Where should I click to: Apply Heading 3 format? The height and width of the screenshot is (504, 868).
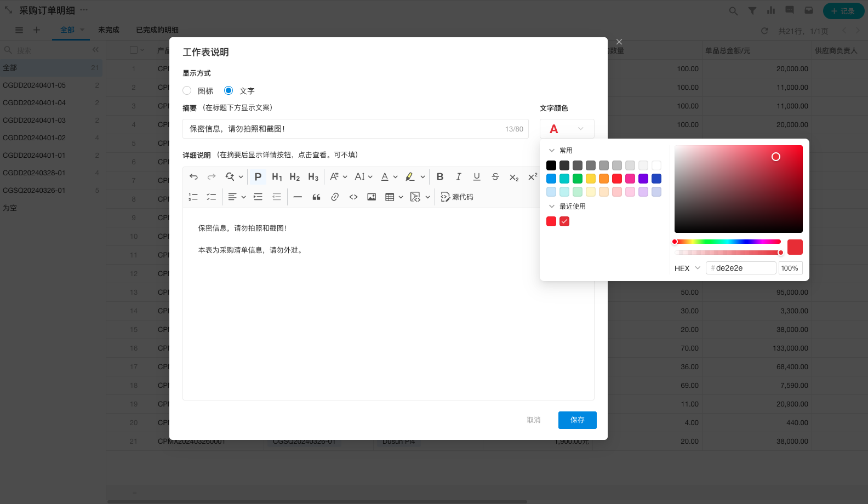pyautogui.click(x=313, y=177)
